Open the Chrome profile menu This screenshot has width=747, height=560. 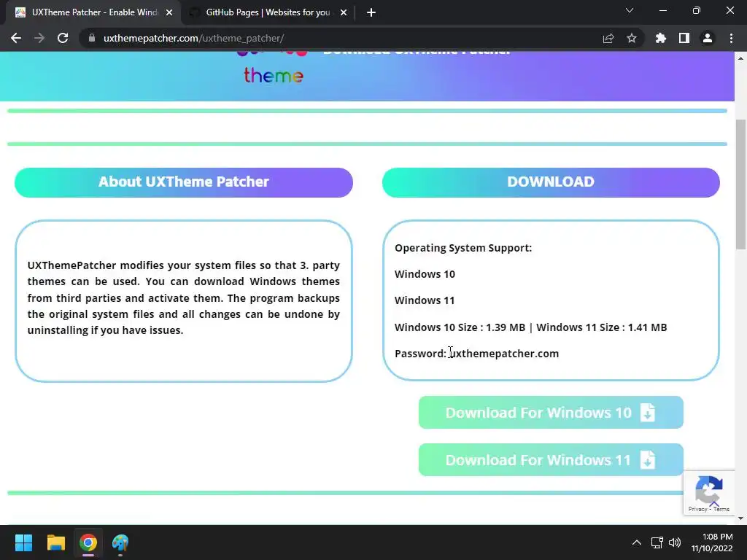(x=708, y=38)
